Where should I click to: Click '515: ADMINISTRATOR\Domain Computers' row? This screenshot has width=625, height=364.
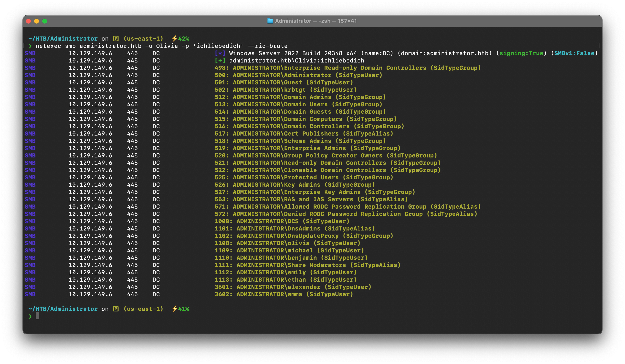pyautogui.click(x=306, y=119)
